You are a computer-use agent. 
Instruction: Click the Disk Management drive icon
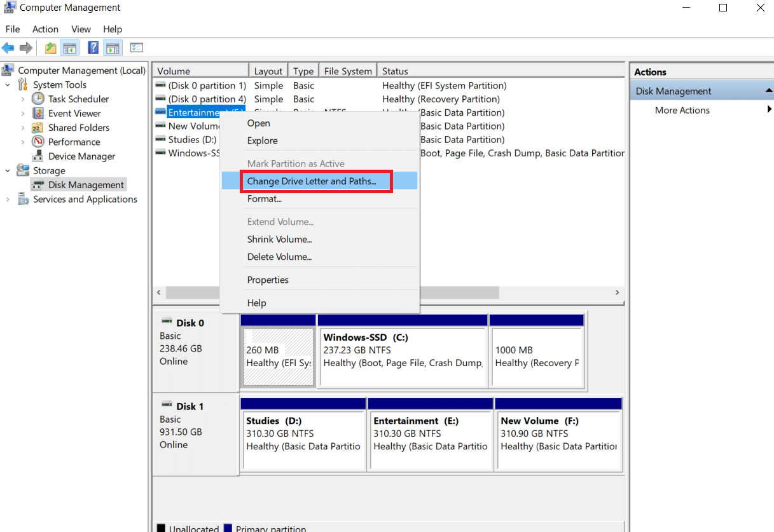[x=38, y=185]
